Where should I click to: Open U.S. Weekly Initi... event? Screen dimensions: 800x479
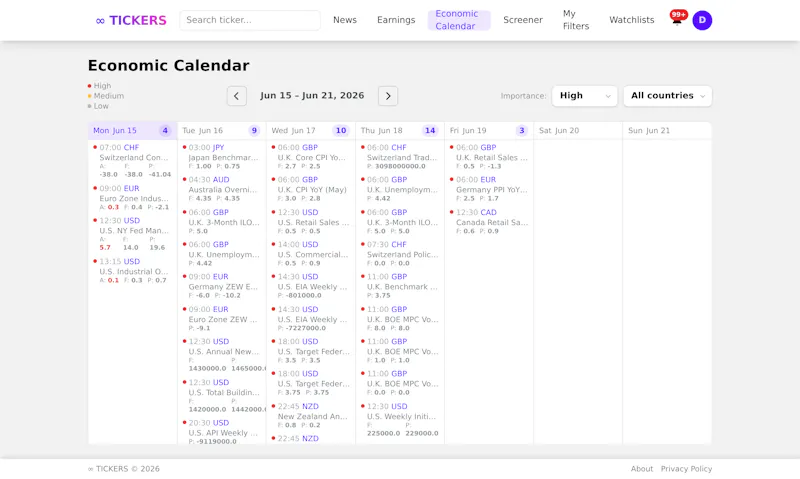[399, 420]
